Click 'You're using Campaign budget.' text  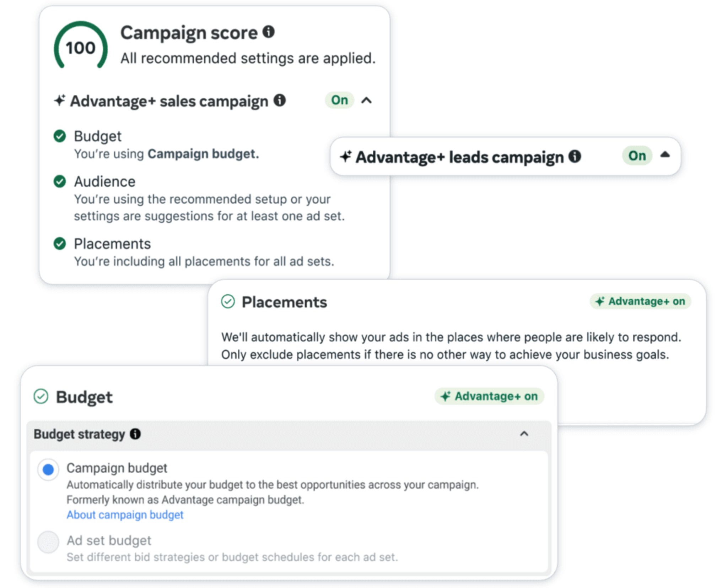coord(166,154)
